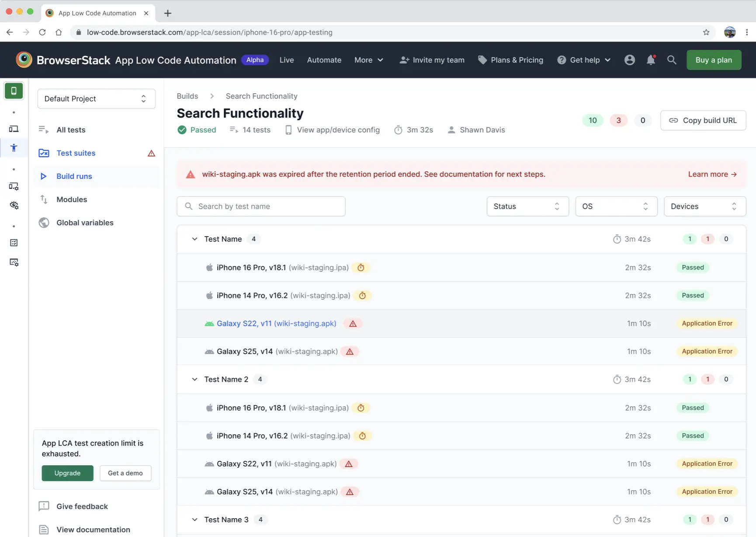Open the eye-with-gear observability sidebar icon
756x537 pixels.
(x=14, y=205)
